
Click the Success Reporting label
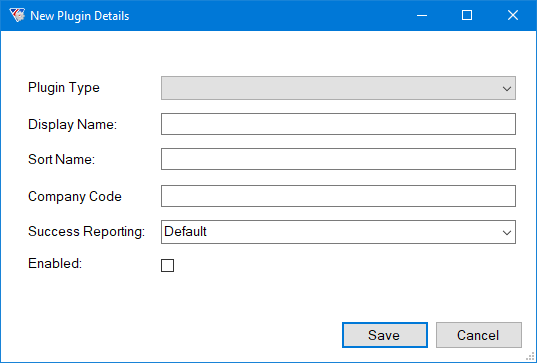click(x=87, y=231)
